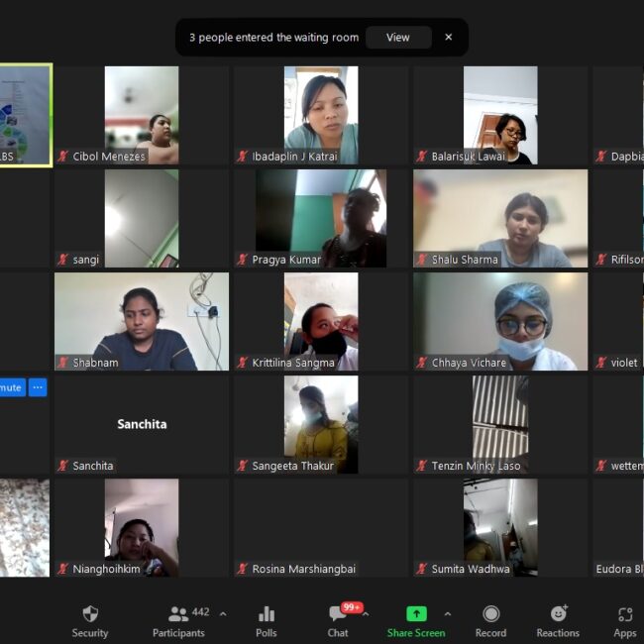Expand the caret next to Chat
Screen dimensions: 644x644
[x=365, y=613]
